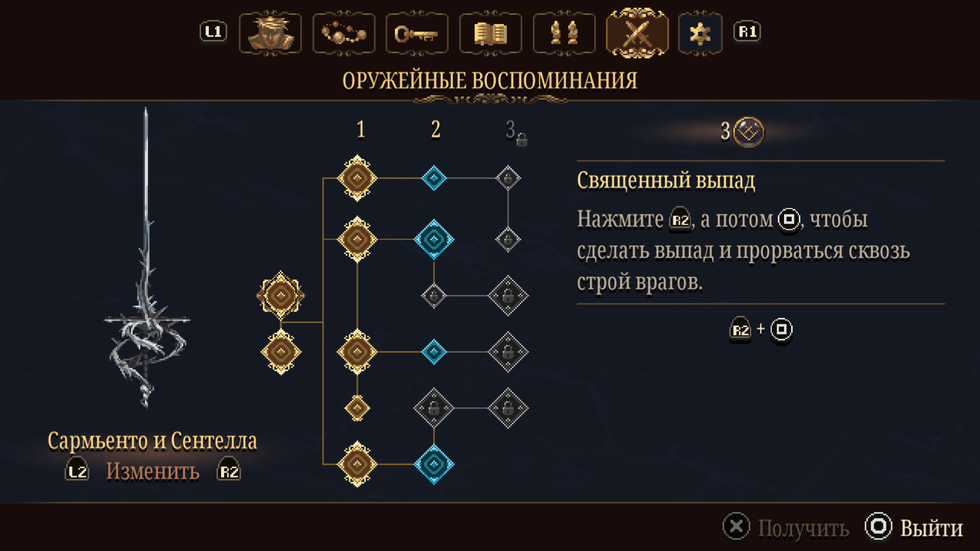Open the key items tab

pyautogui.click(x=417, y=33)
